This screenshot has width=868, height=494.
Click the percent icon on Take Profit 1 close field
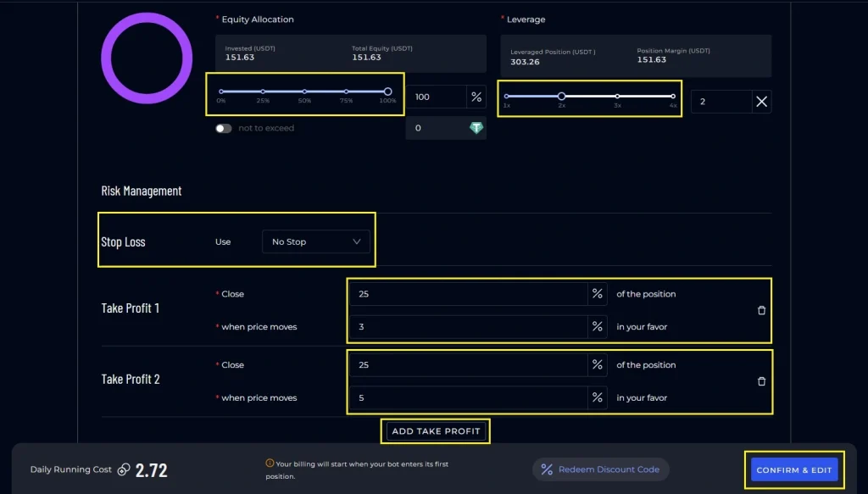(598, 293)
